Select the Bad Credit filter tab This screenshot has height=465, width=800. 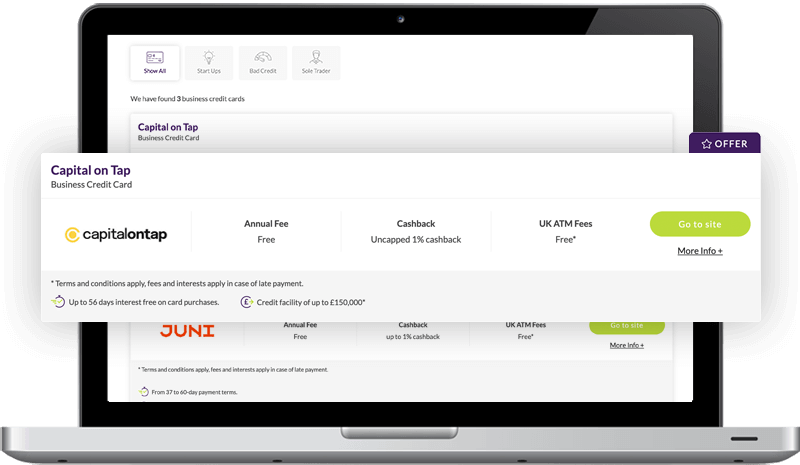coord(263,63)
